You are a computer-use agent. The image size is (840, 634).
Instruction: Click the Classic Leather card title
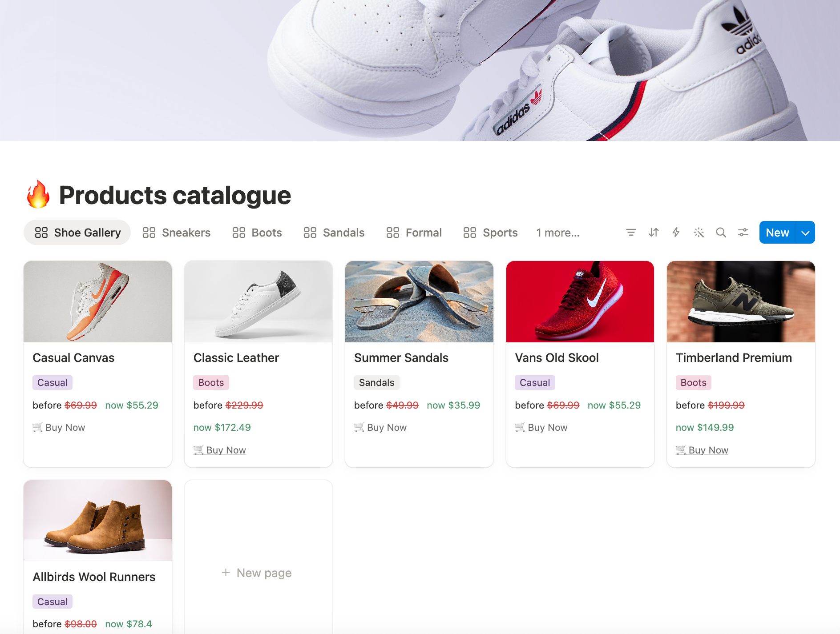tap(236, 358)
